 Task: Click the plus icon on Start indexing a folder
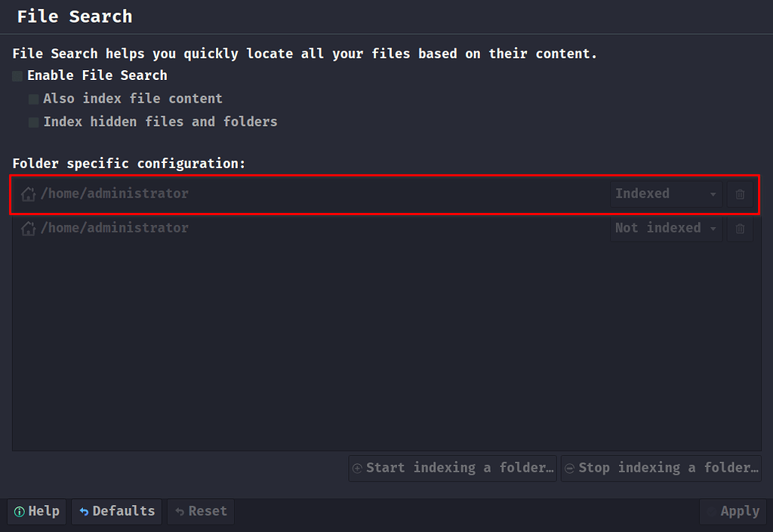point(357,468)
